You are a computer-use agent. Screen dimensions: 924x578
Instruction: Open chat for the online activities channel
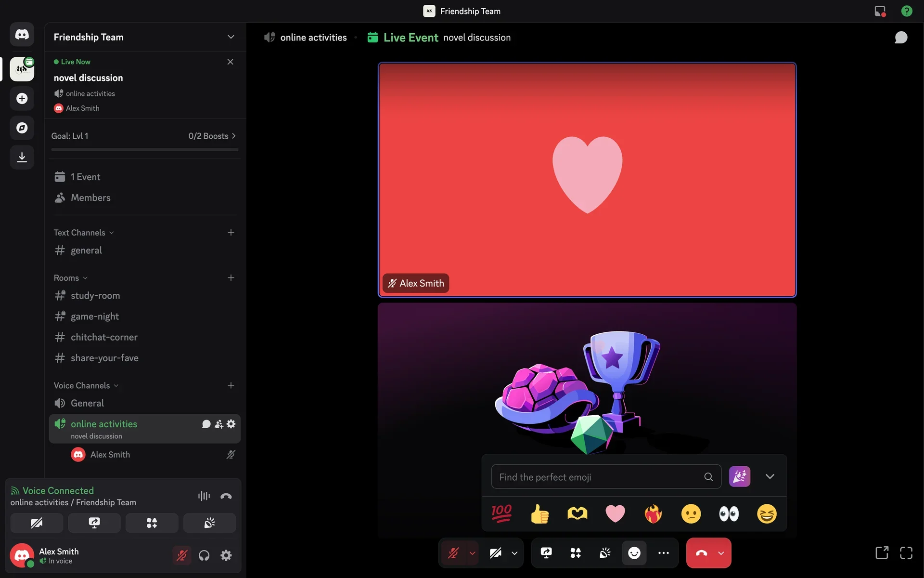pos(206,424)
